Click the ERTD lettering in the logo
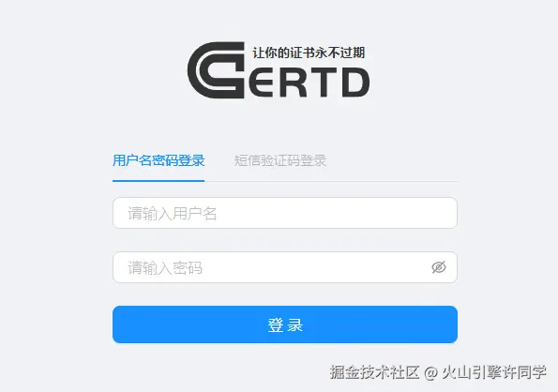 309,83
